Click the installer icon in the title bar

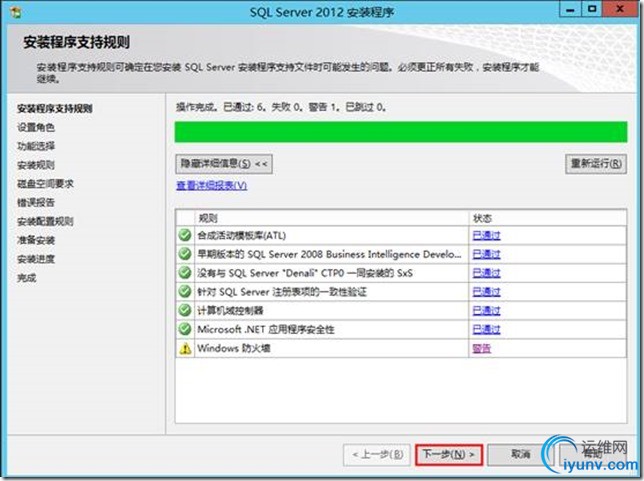[16, 12]
